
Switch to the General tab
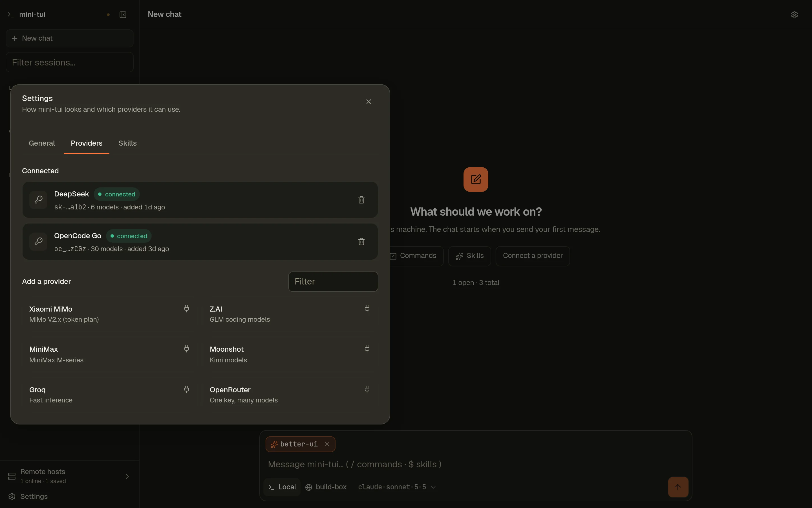(42, 143)
